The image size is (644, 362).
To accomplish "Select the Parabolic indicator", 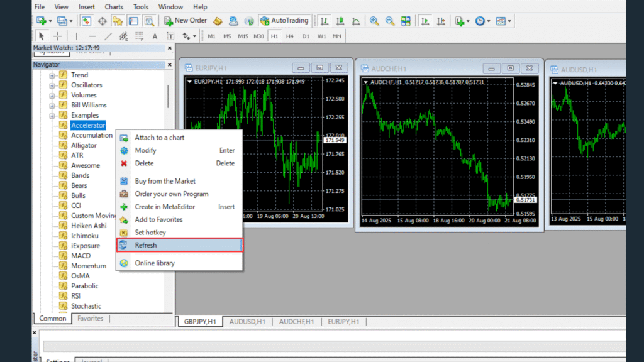I will [x=85, y=286].
